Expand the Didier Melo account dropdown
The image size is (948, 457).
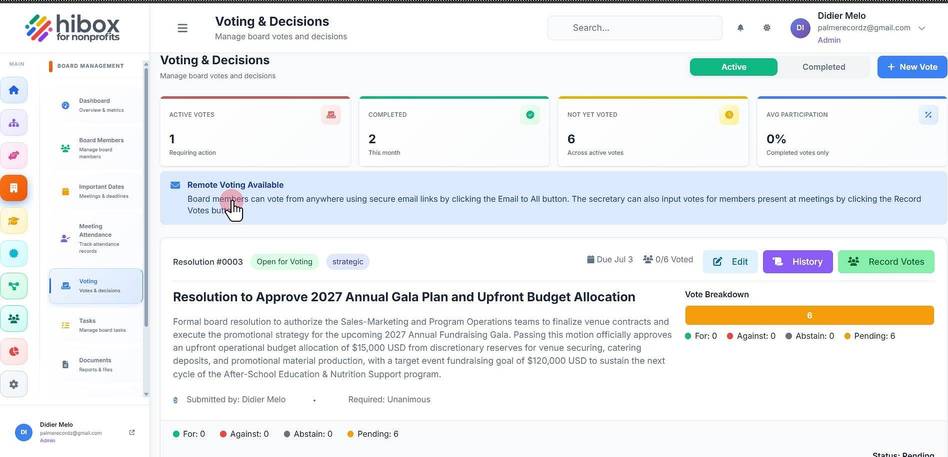point(921,28)
